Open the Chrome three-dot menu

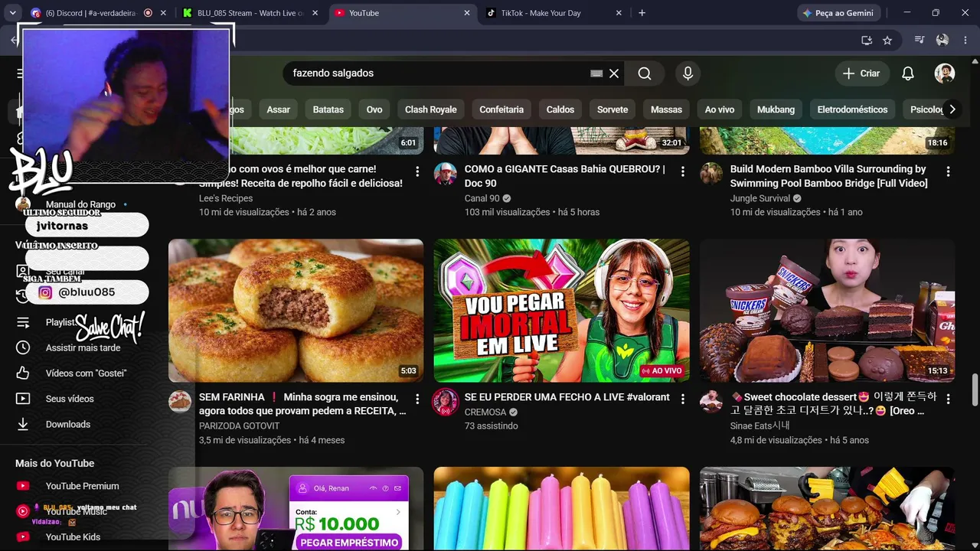pyautogui.click(x=964, y=41)
